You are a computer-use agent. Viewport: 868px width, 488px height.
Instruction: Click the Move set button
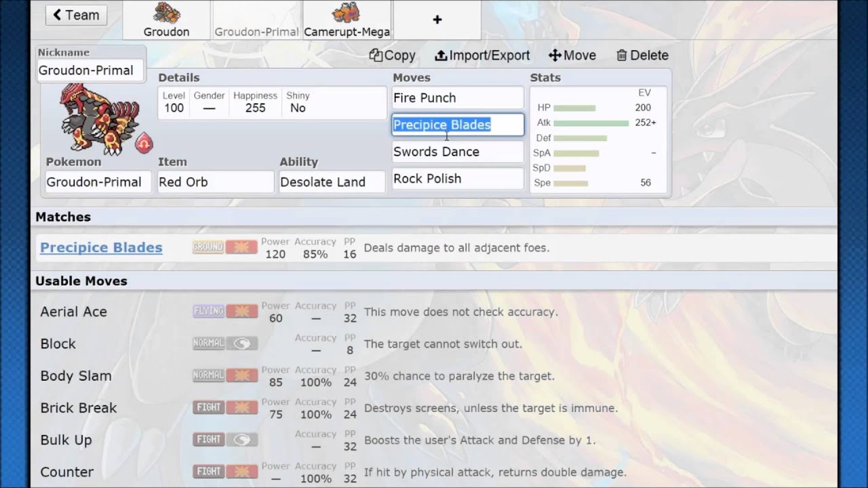click(572, 56)
